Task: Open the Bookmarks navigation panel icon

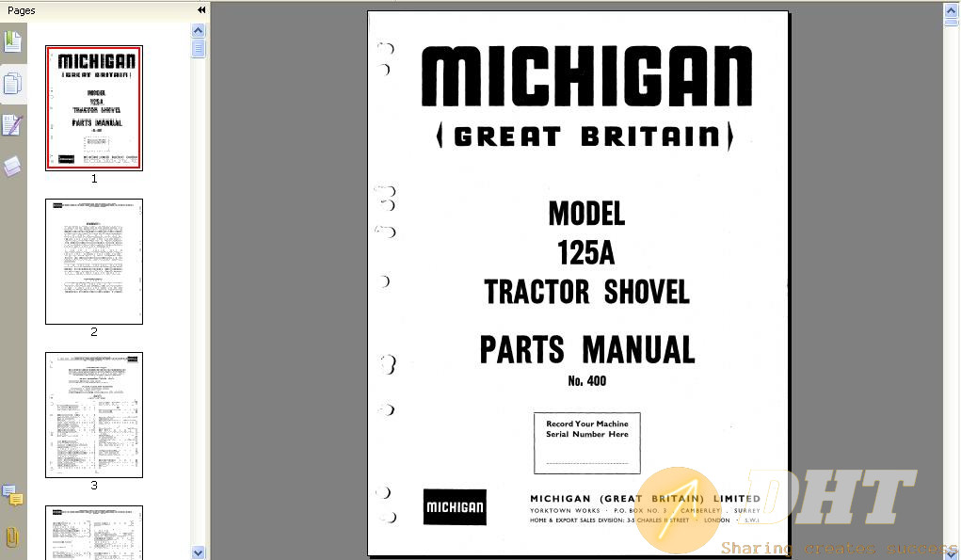Action: coord(12,41)
